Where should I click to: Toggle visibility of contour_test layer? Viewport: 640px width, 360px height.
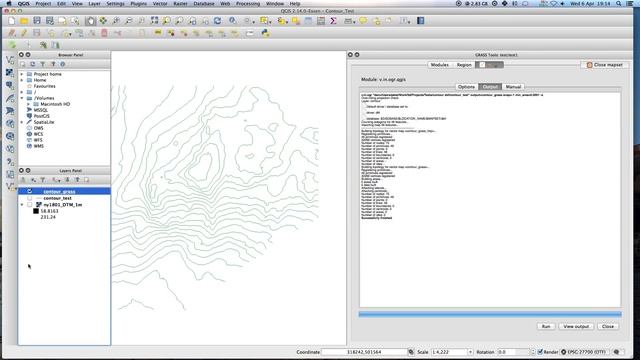(29, 198)
